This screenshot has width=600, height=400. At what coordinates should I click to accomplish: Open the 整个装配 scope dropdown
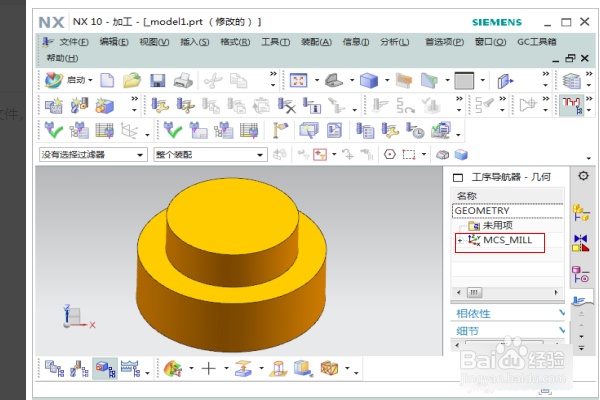(210, 155)
